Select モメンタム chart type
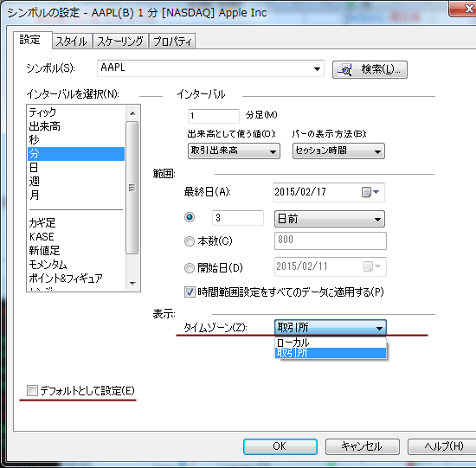476x468 pixels. pos(76,265)
